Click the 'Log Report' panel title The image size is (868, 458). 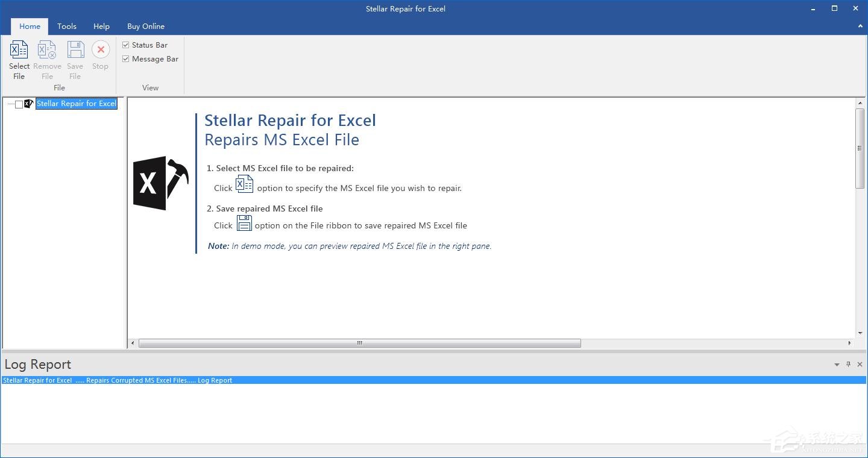[x=38, y=365]
